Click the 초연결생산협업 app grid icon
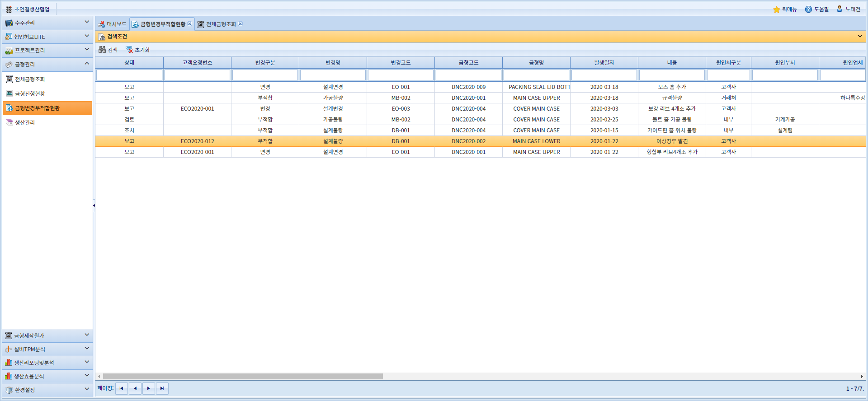The image size is (868, 401). pos(9,9)
